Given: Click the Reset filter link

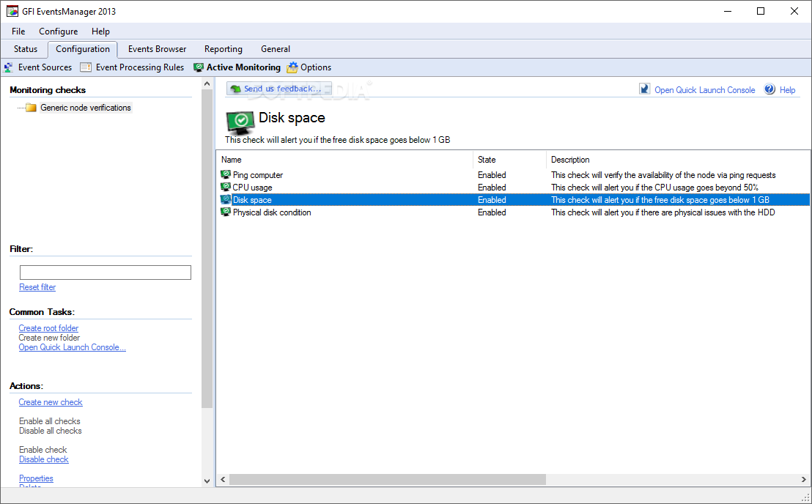Looking at the screenshot, I should pos(37,287).
